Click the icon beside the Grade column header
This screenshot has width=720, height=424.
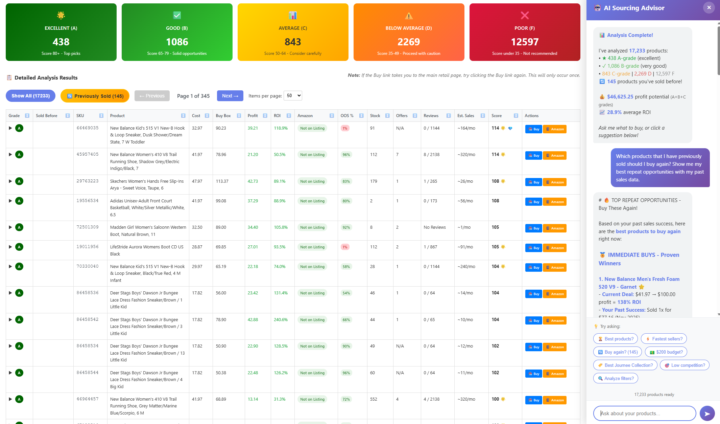27,116
